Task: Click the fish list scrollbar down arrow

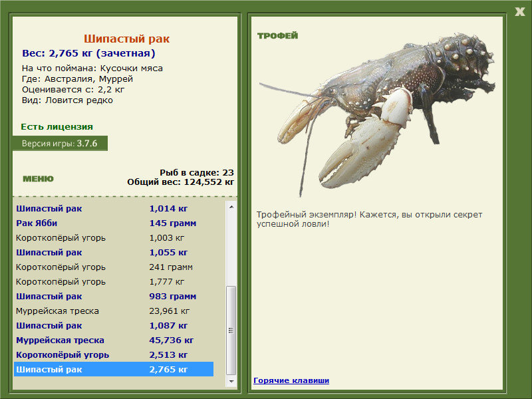Action: (x=231, y=381)
